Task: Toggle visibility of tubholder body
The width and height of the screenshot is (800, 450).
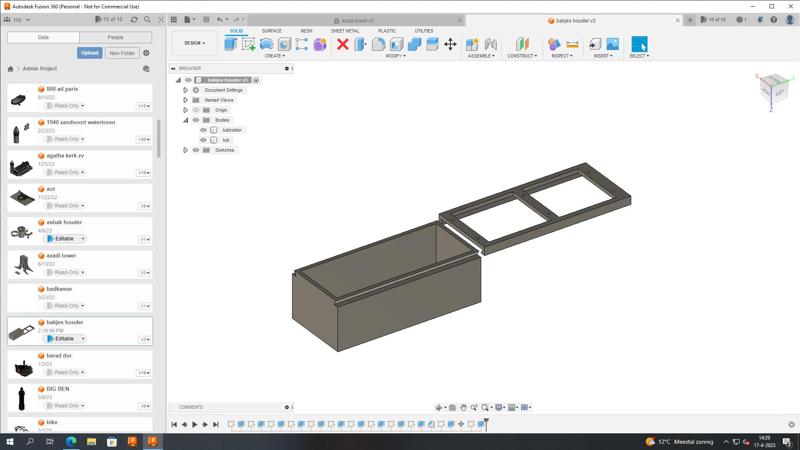Action: (204, 130)
